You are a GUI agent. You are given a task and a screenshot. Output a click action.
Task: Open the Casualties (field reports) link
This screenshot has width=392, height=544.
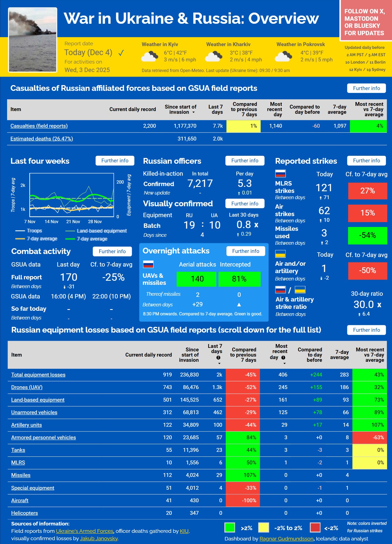39,126
